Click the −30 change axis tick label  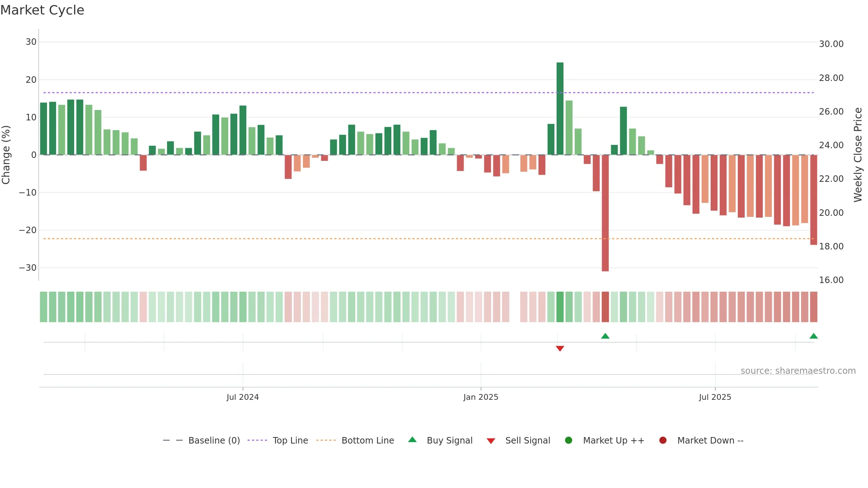pyautogui.click(x=28, y=268)
